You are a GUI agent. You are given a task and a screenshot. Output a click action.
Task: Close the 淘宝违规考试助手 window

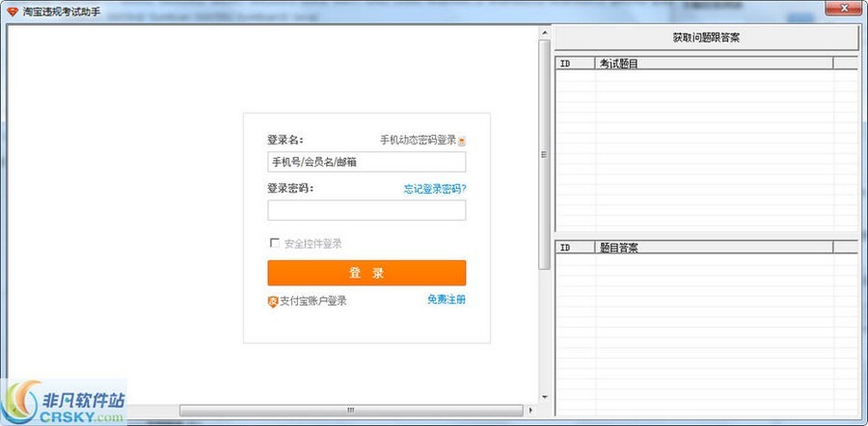tap(845, 9)
